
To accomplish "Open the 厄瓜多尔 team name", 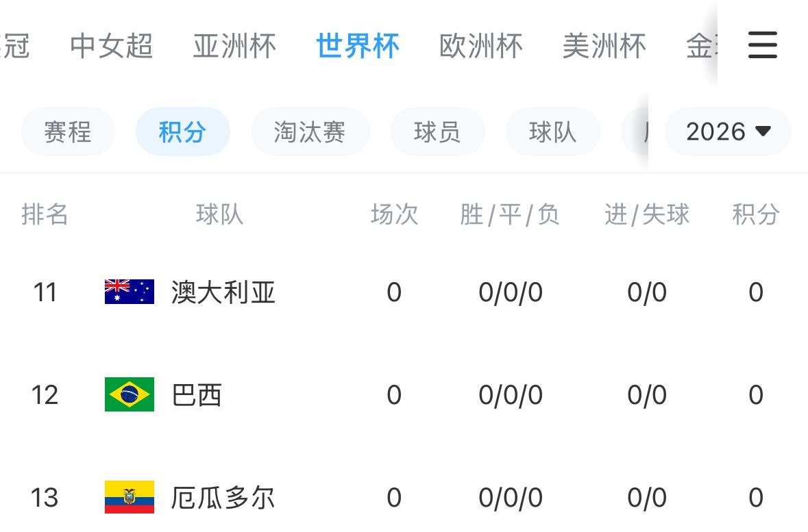I will [x=223, y=498].
